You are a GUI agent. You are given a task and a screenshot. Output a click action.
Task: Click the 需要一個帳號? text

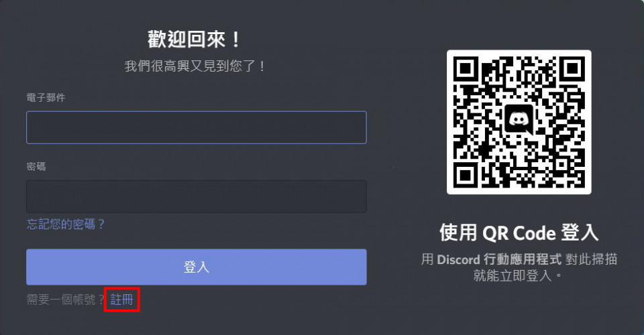pyautogui.click(x=66, y=299)
